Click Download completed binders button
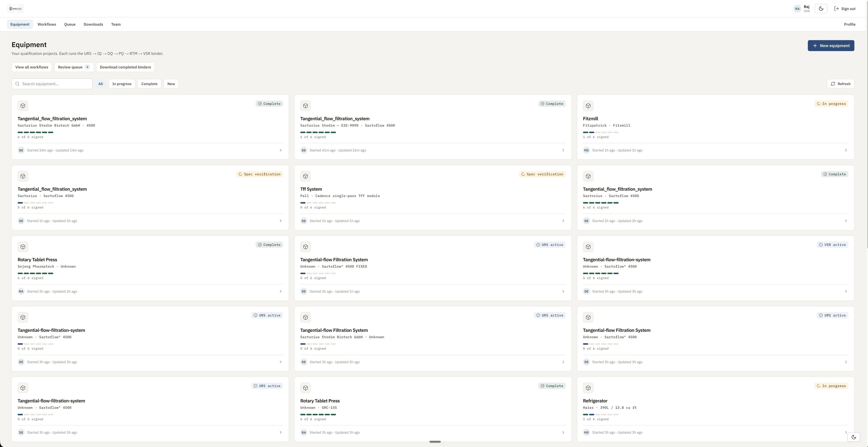The width and height of the screenshot is (868, 447). tap(125, 67)
